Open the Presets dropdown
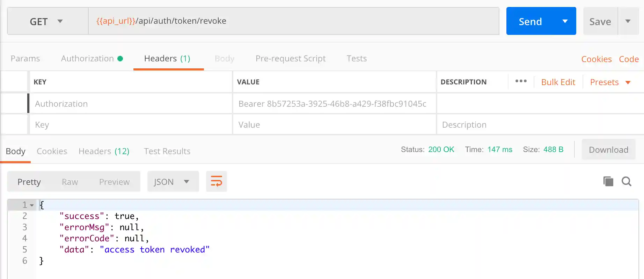 [x=610, y=82]
